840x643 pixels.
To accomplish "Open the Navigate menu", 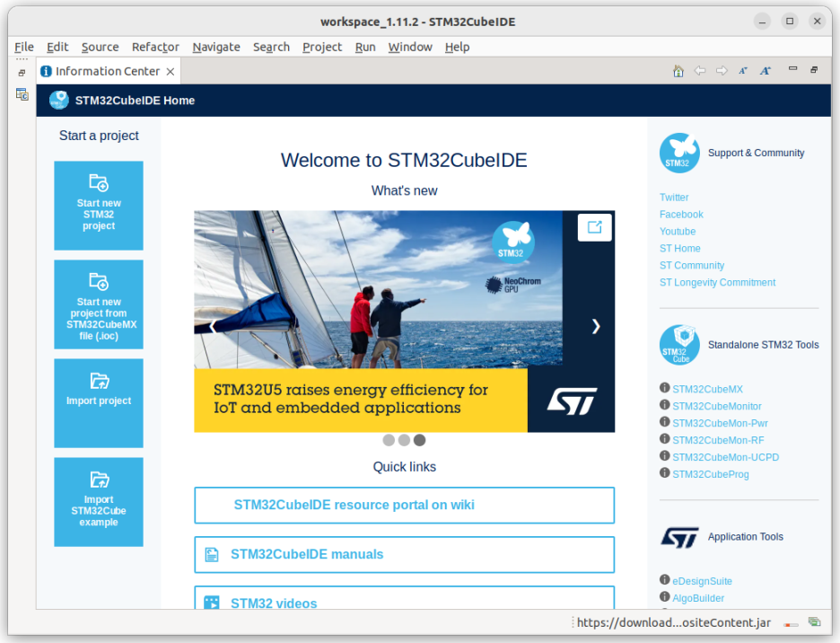I will click(216, 48).
